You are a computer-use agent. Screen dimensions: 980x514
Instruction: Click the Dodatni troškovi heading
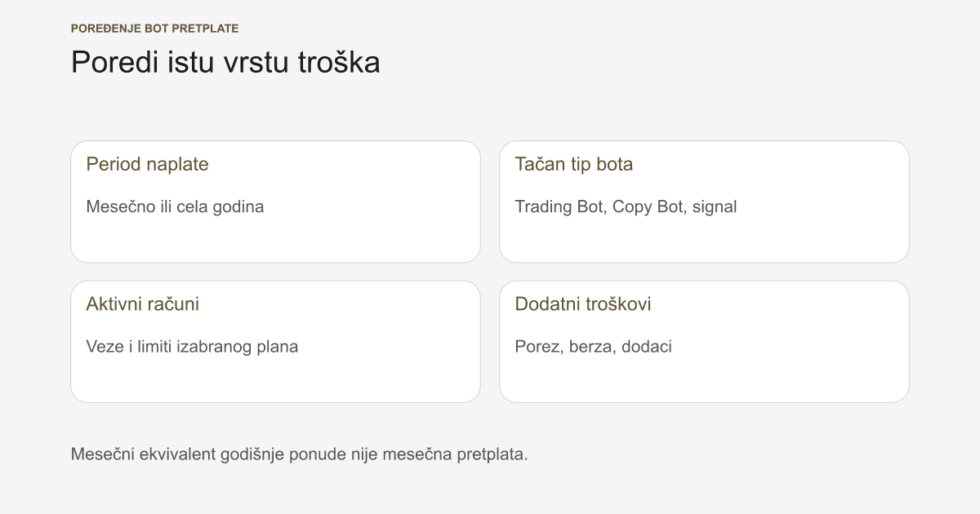583,304
